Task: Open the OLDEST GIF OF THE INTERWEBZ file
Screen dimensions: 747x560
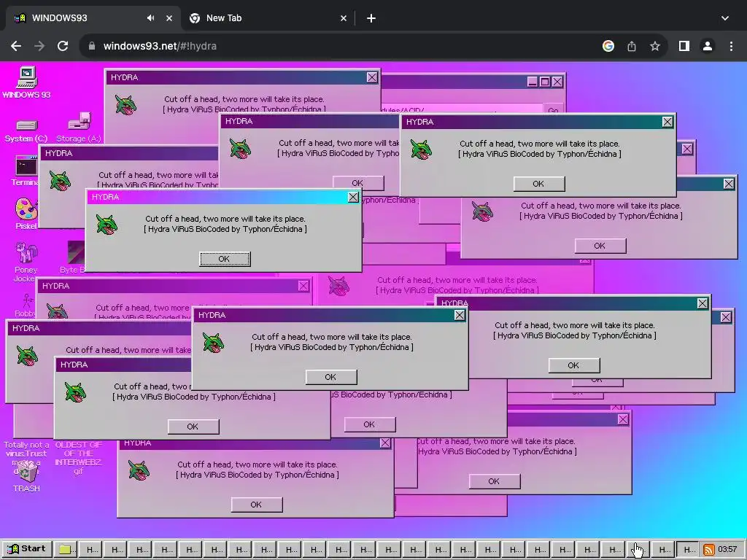Action: [x=79, y=457]
